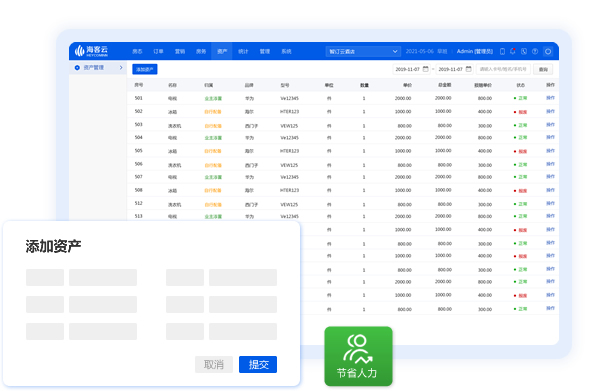This screenshot has height=391, width=600.
Task: Submit the form with 提交 button
Action: click(x=258, y=364)
